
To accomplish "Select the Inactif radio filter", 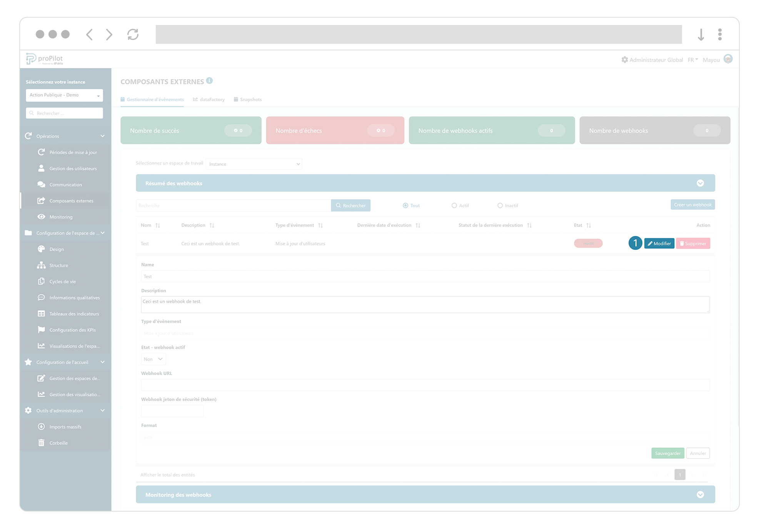I will [500, 205].
